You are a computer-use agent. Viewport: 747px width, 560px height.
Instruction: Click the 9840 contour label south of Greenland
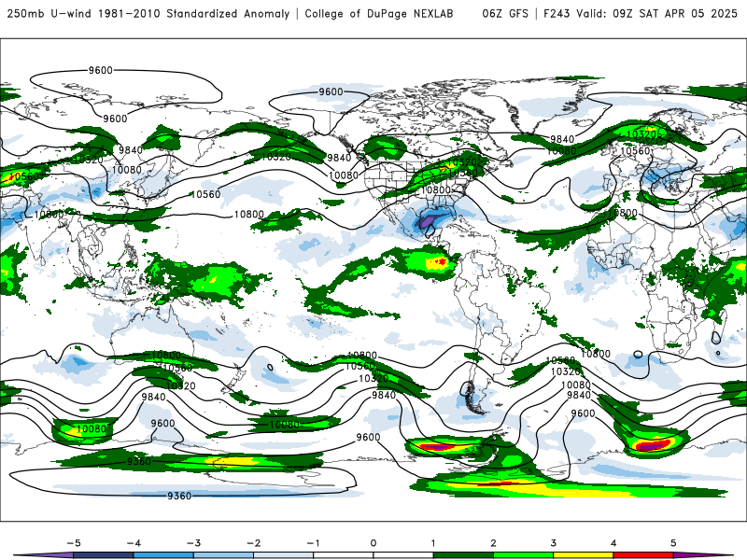562,139
